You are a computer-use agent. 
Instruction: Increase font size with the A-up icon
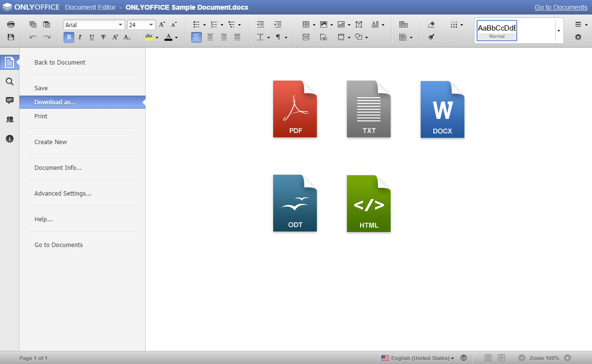click(162, 24)
